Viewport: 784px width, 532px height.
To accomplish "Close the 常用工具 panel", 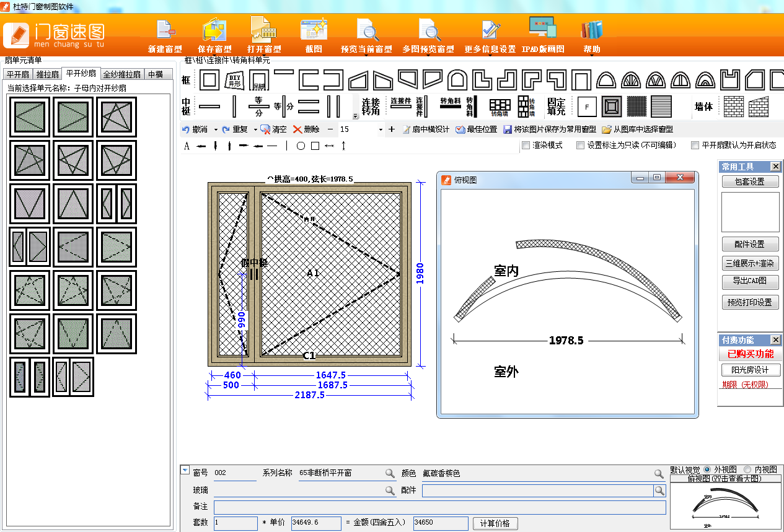I will [775, 166].
